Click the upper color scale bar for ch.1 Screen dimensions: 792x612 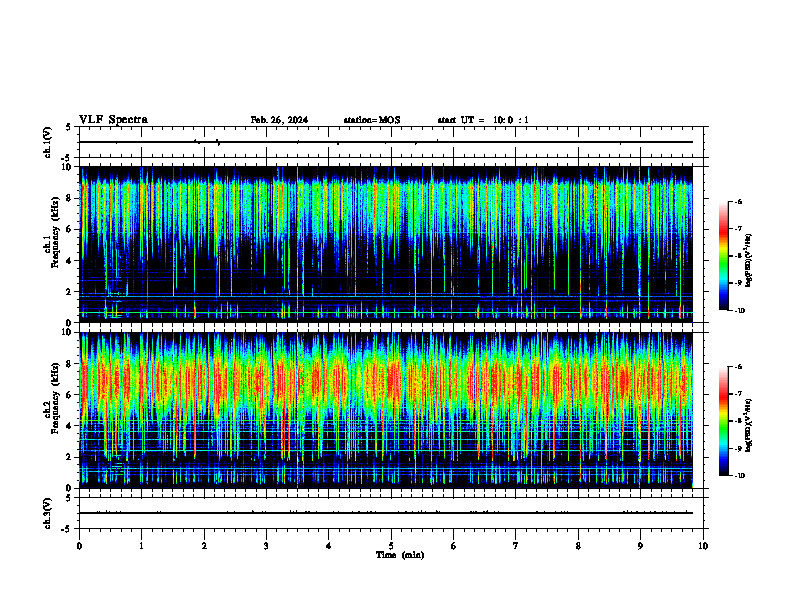[723, 256]
